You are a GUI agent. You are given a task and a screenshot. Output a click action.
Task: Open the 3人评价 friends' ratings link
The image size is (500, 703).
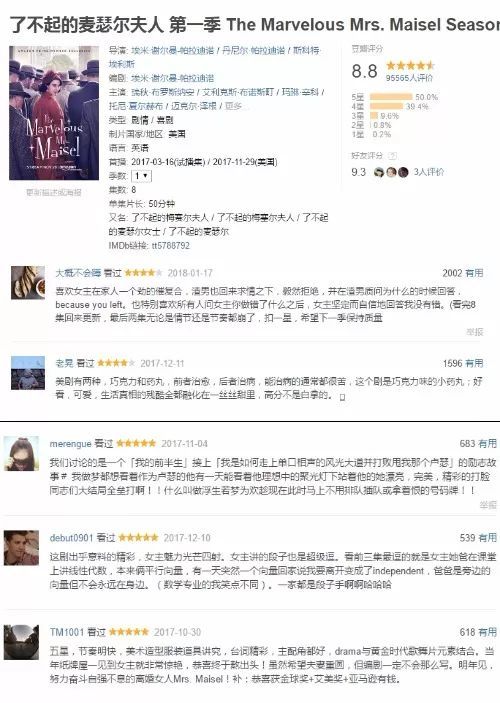428,172
